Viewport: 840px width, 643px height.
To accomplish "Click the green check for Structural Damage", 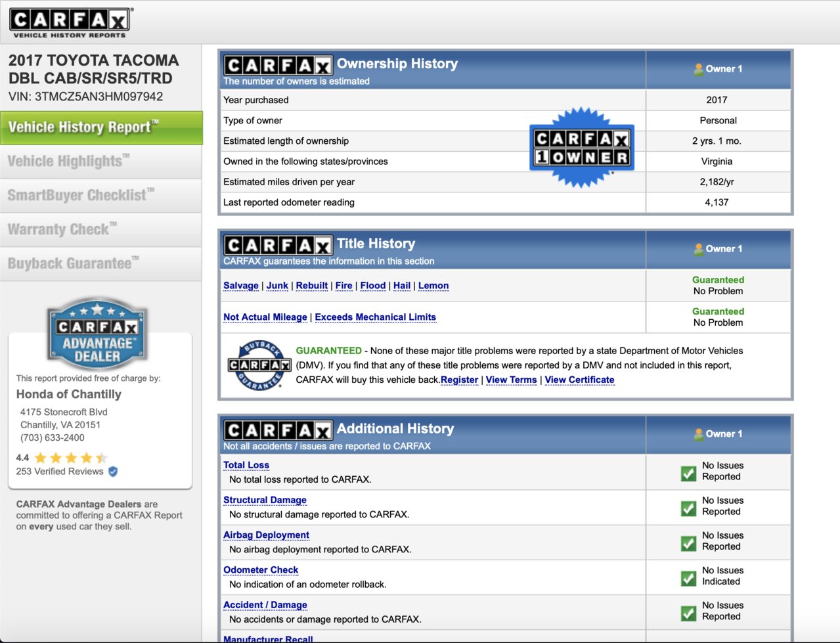I will tap(688, 508).
